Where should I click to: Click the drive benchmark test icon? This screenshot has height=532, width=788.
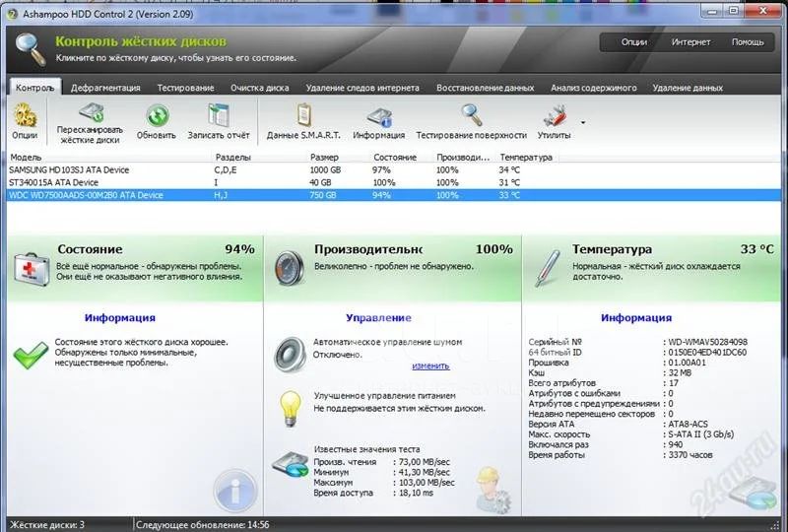click(290, 465)
